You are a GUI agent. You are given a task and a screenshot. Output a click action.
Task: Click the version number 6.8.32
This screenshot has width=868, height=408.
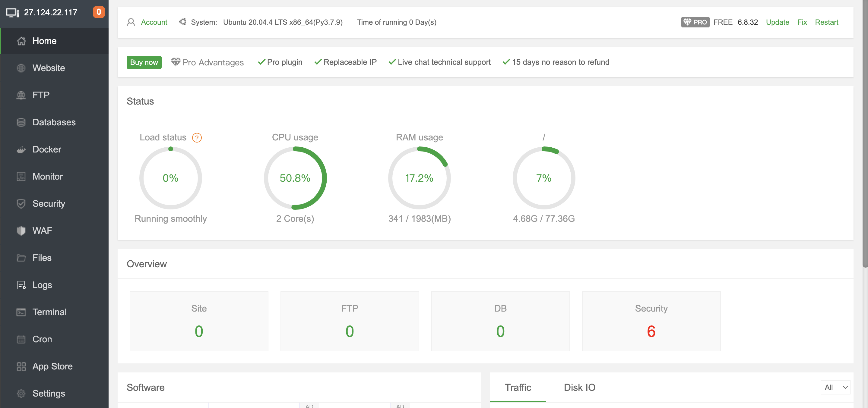[747, 22]
